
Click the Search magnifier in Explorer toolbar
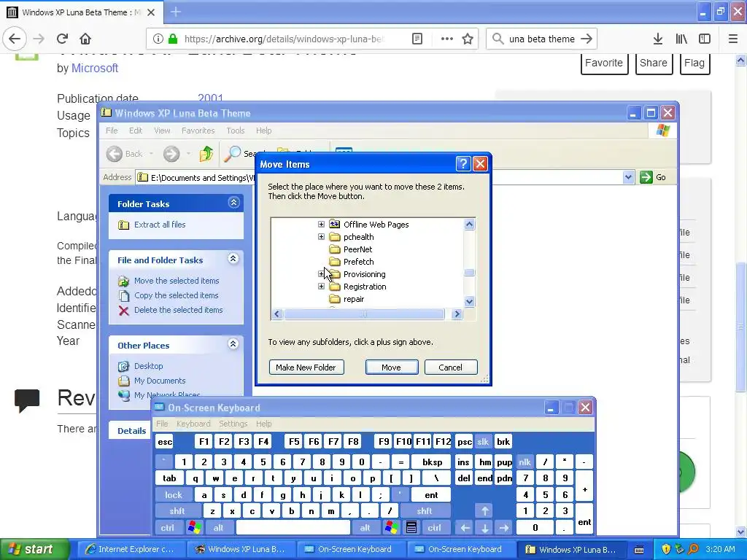233,153
